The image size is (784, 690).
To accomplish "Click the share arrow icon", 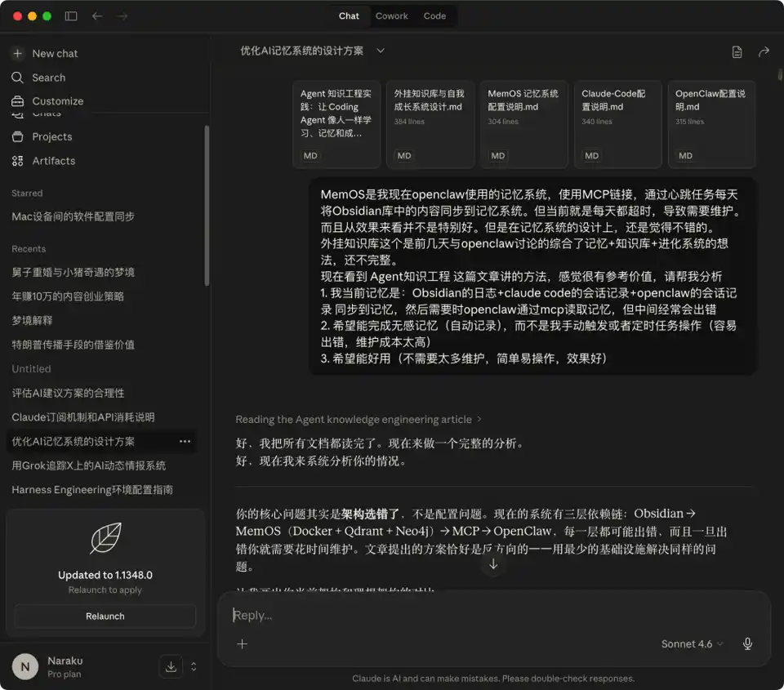I will [764, 51].
